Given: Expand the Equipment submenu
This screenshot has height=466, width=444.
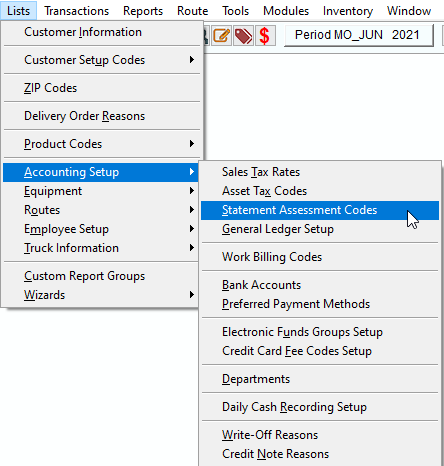Looking at the screenshot, I should [x=101, y=191].
